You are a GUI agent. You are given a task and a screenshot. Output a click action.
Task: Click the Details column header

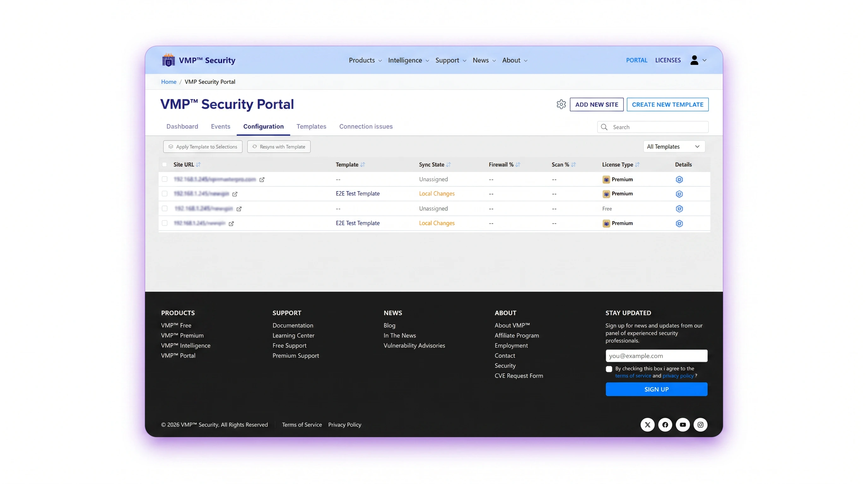tap(683, 164)
